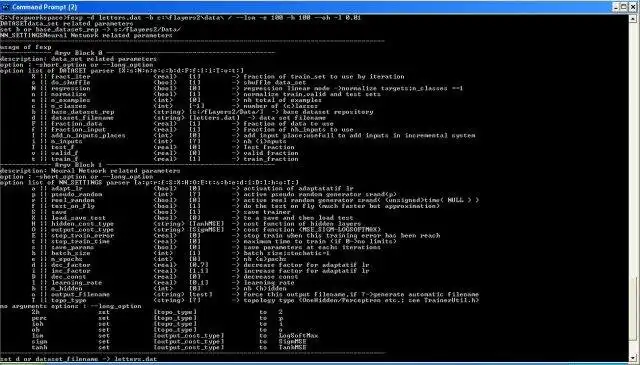Click the 'valid_f' option name
Viewport: 640px width, 365px height.
coord(64,153)
